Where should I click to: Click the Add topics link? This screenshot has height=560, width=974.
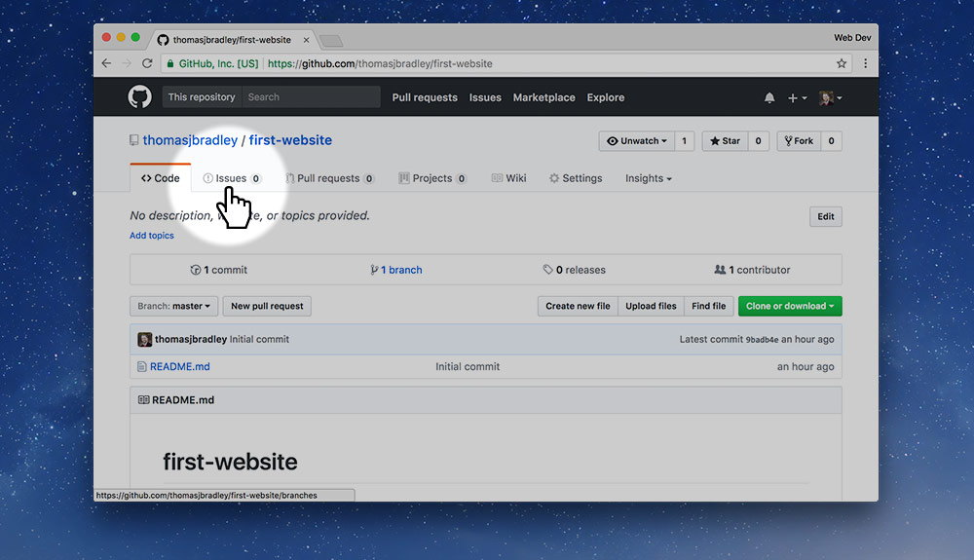pyautogui.click(x=152, y=236)
